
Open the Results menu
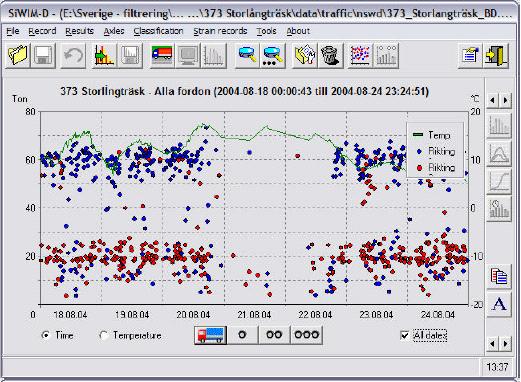79,31
